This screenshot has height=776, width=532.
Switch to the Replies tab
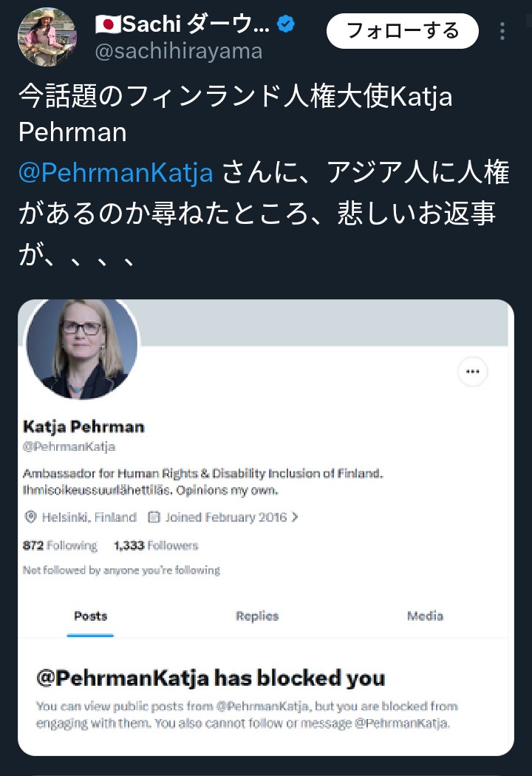pyautogui.click(x=257, y=616)
